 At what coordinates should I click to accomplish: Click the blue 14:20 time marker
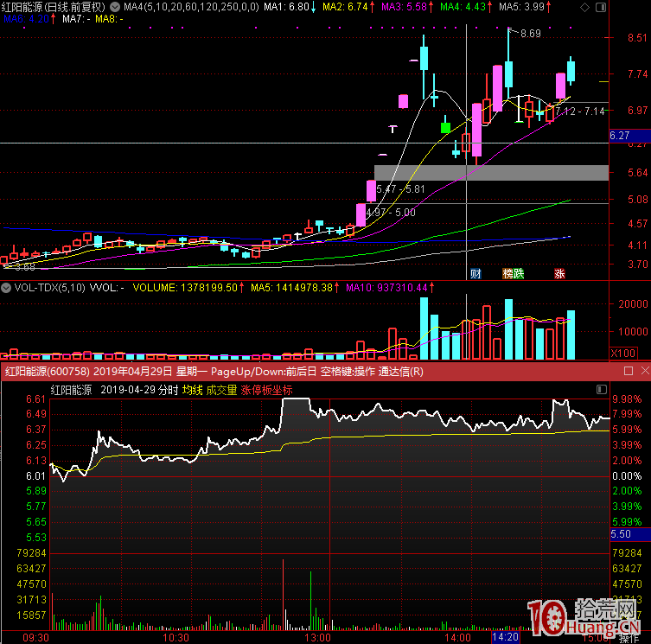point(505,637)
